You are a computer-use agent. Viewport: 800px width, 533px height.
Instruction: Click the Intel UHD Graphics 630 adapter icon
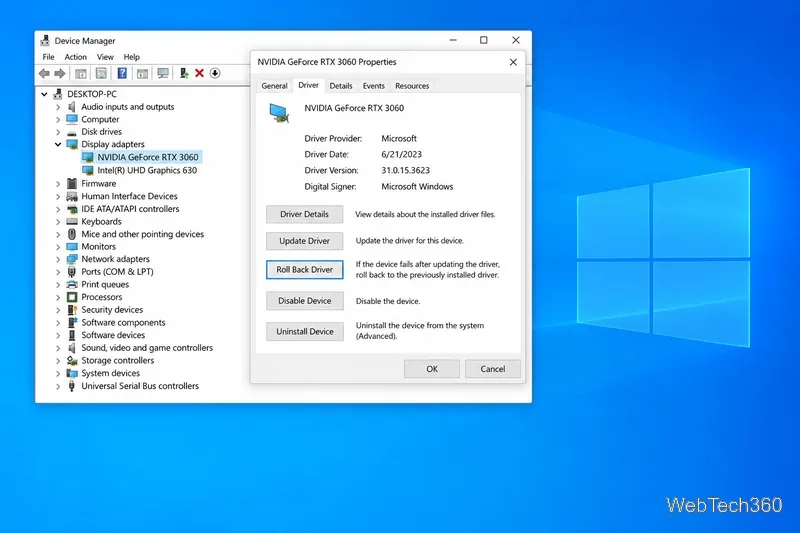(x=88, y=170)
